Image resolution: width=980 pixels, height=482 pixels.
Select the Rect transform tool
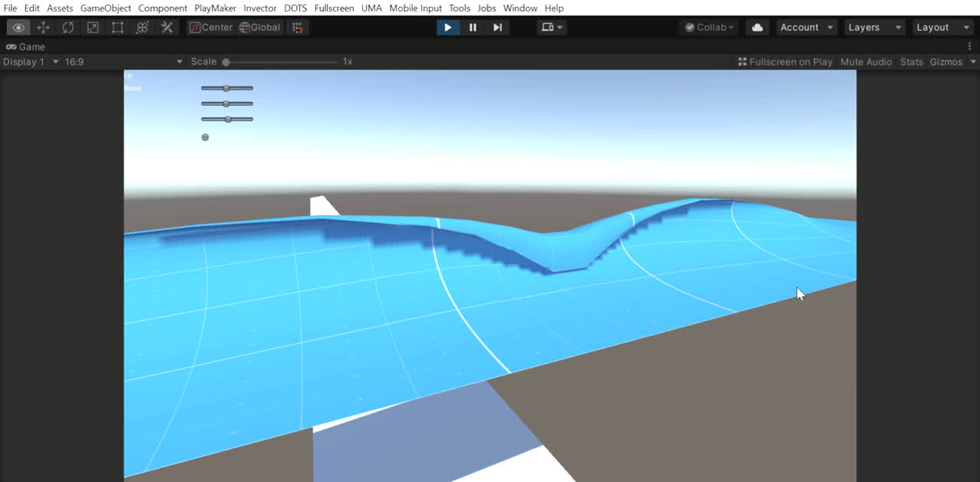coord(117,28)
